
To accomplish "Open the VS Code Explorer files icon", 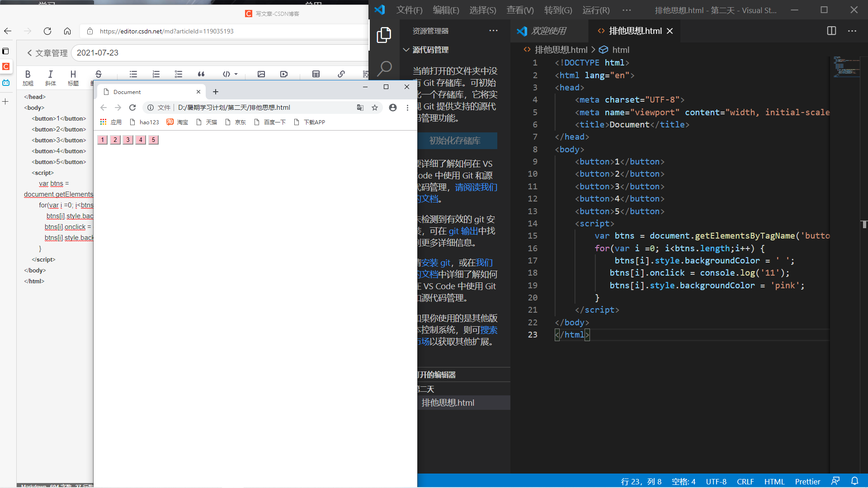I will pyautogui.click(x=384, y=35).
